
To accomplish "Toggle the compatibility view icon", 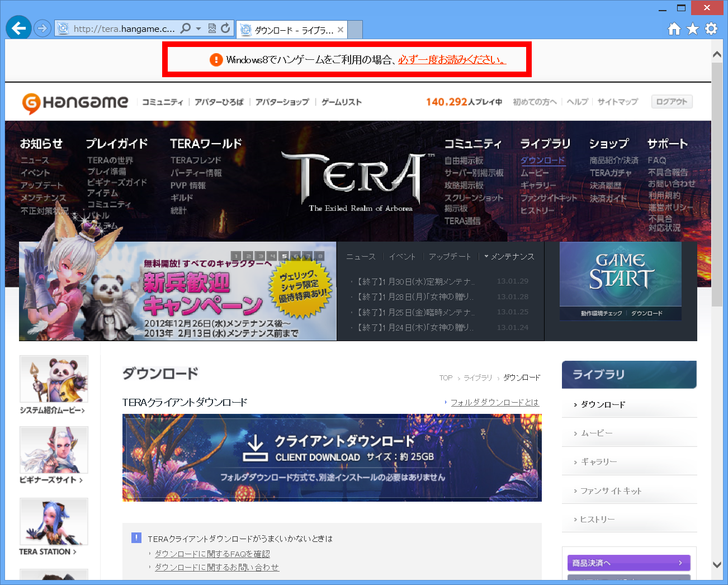I will [x=212, y=28].
